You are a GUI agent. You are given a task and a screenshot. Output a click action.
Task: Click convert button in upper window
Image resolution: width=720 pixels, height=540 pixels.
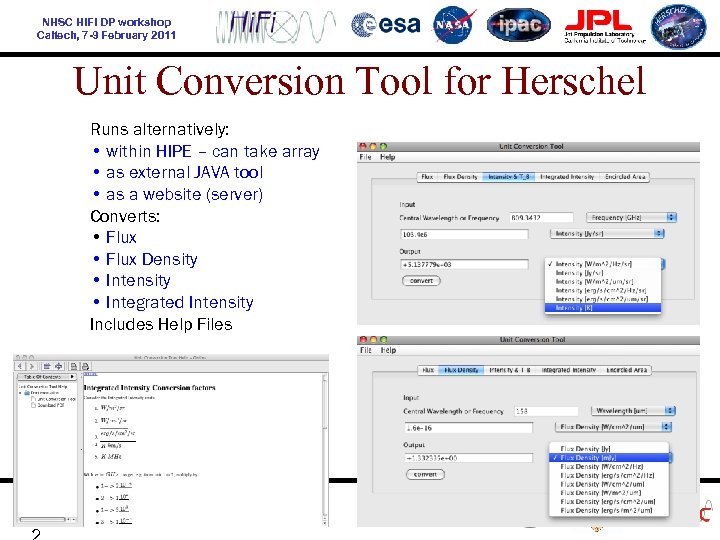(x=421, y=281)
